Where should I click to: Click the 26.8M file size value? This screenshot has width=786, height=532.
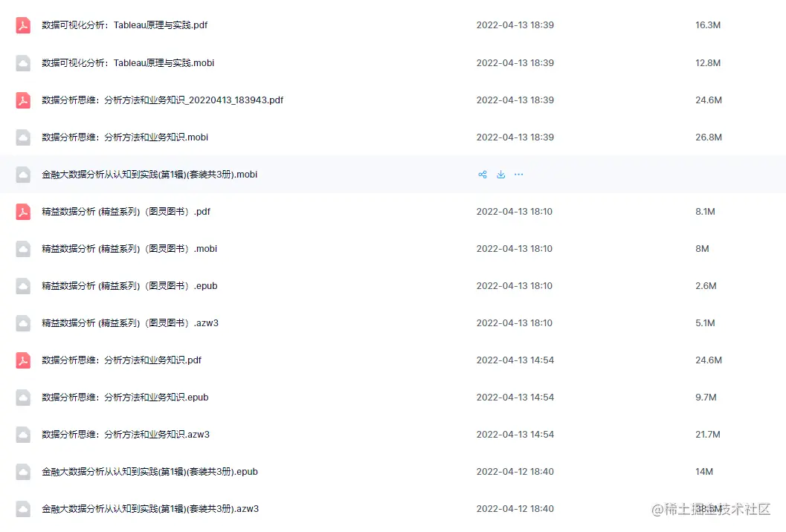(x=709, y=137)
